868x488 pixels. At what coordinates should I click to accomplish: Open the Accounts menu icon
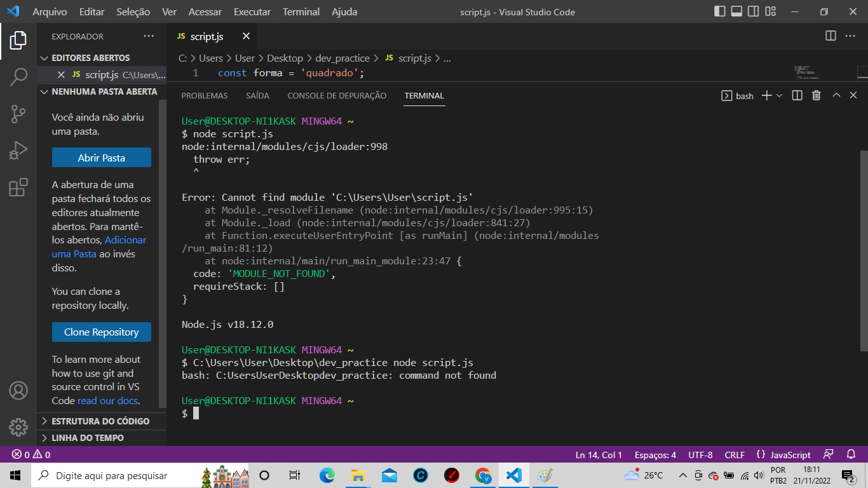pyautogui.click(x=18, y=390)
